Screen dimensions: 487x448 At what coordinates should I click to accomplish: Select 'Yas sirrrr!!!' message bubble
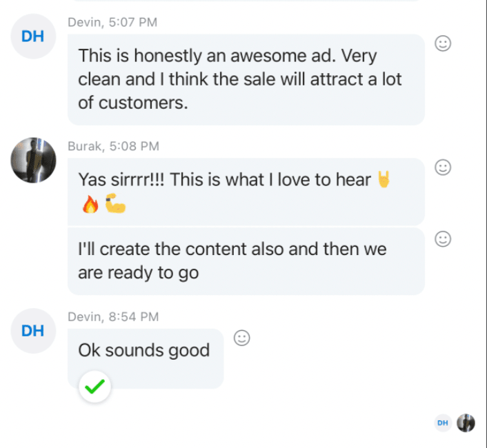(246, 192)
